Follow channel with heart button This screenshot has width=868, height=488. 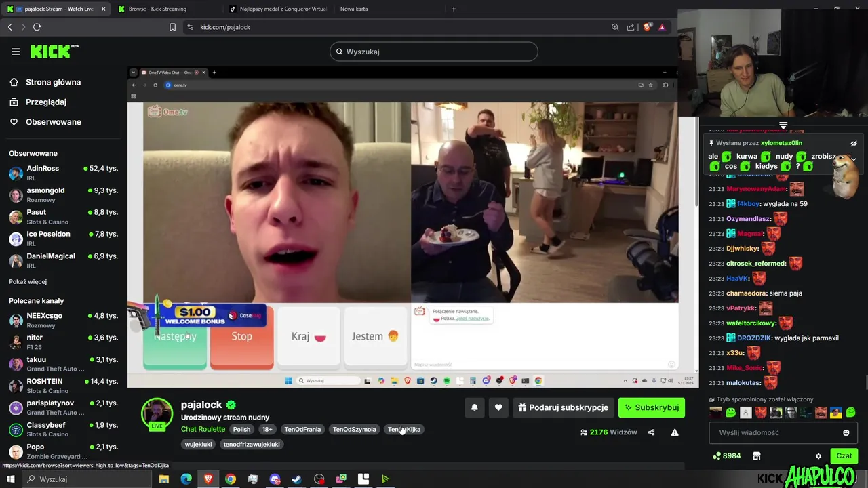498,407
